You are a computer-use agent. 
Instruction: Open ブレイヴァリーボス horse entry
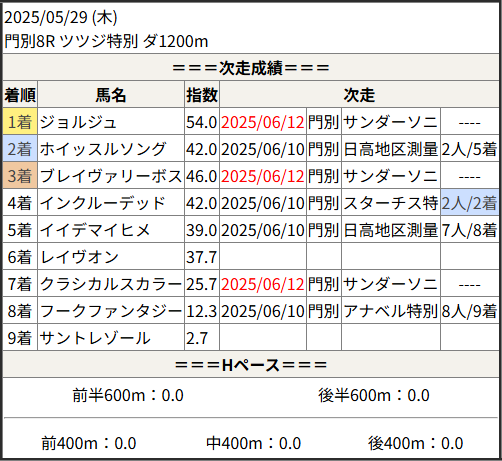click(x=111, y=176)
